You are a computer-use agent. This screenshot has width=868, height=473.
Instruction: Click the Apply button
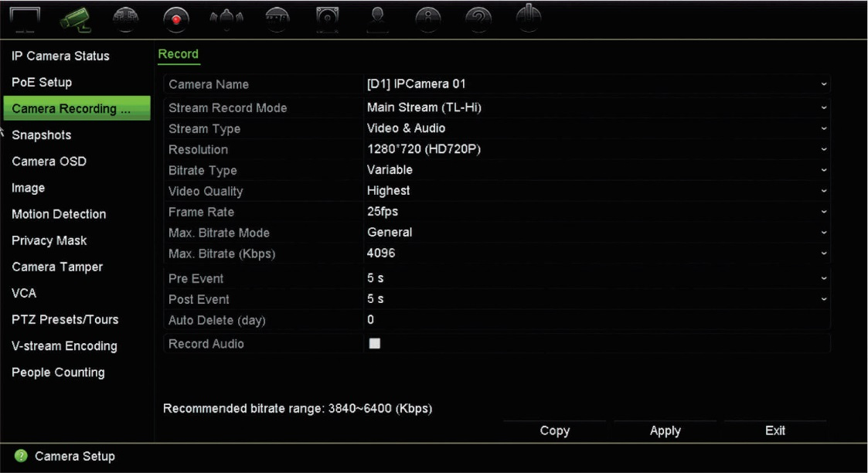(x=665, y=431)
